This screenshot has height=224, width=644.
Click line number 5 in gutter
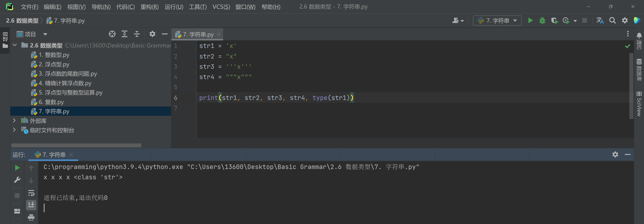pos(176,87)
